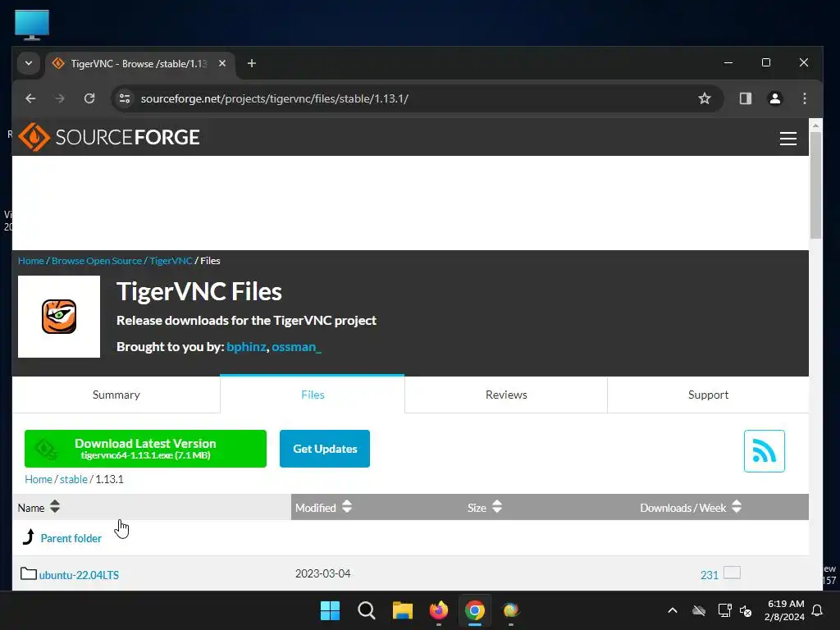Viewport: 840px width, 630px height.
Task: Open the Support tab
Action: click(708, 395)
